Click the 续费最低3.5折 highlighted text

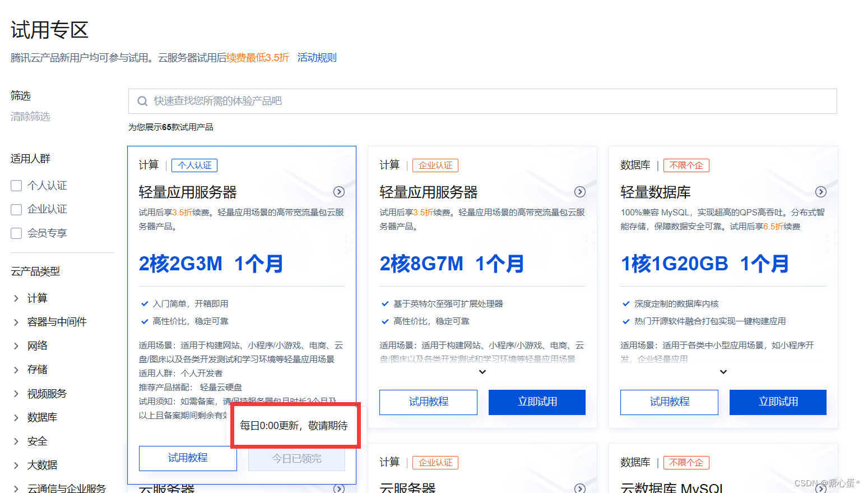(x=258, y=57)
